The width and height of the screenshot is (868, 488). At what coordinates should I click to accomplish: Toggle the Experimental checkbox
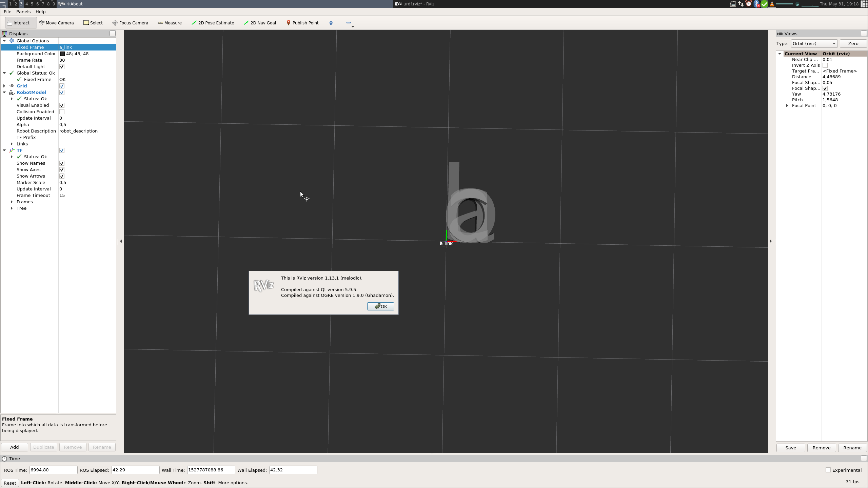pyautogui.click(x=828, y=470)
